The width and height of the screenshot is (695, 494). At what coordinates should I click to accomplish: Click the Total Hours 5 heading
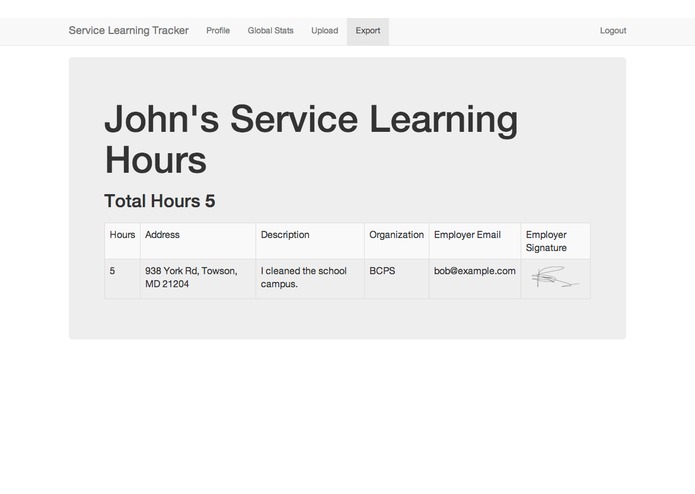pos(160,201)
